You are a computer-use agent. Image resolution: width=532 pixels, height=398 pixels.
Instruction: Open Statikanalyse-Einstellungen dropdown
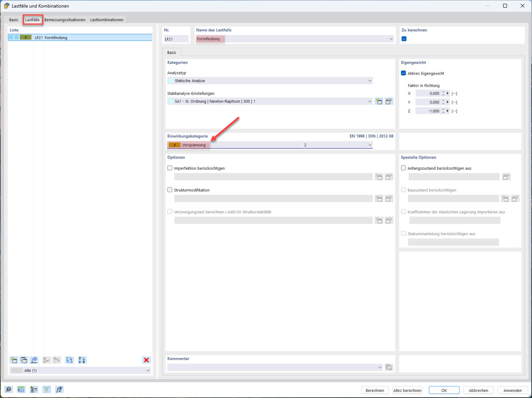pyautogui.click(x=370, y=101)
